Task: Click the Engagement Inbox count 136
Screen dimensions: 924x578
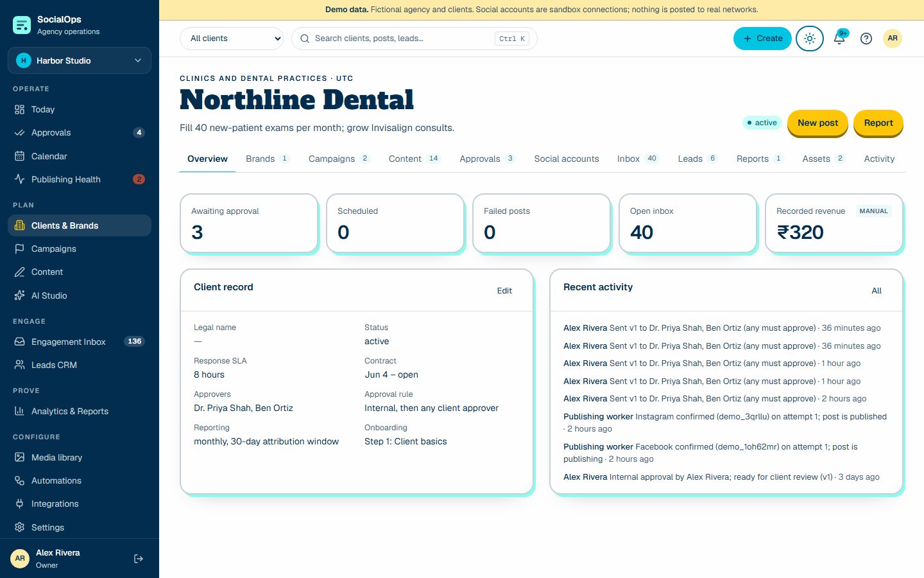Action: [134, 342]
